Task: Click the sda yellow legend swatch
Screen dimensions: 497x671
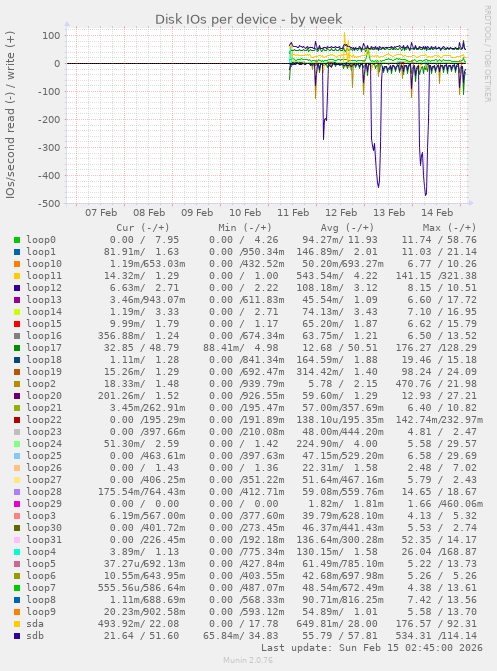Action: (x=17, y=624)
